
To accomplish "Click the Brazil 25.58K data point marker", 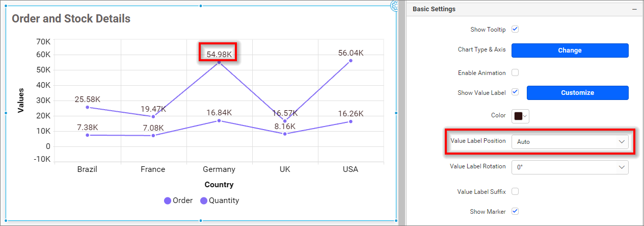I will coord(87,107).
